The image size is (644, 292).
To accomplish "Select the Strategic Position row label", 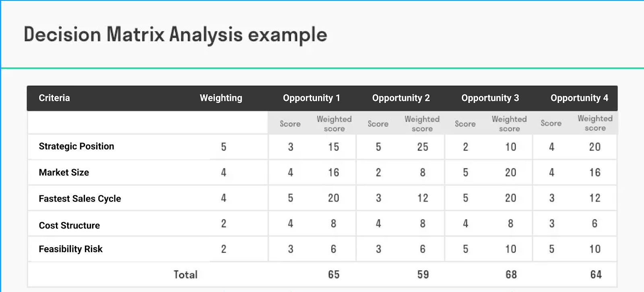I will (x=76, y=146).
